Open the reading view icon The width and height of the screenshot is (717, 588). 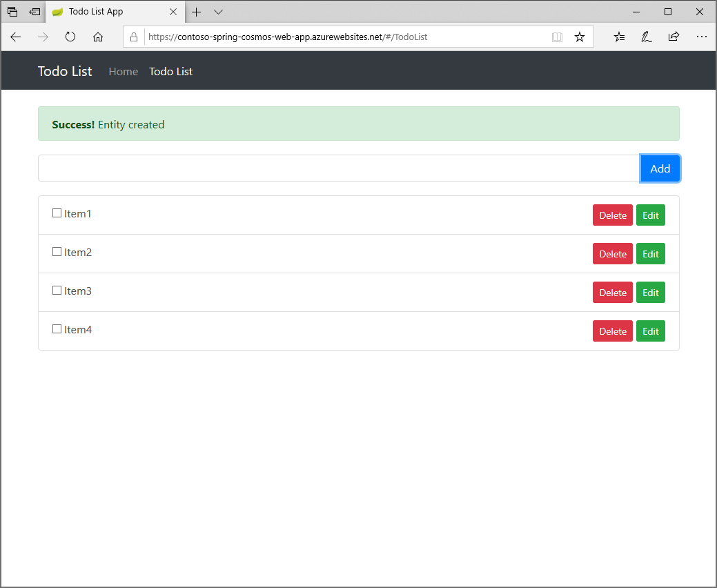coord(557,37)
